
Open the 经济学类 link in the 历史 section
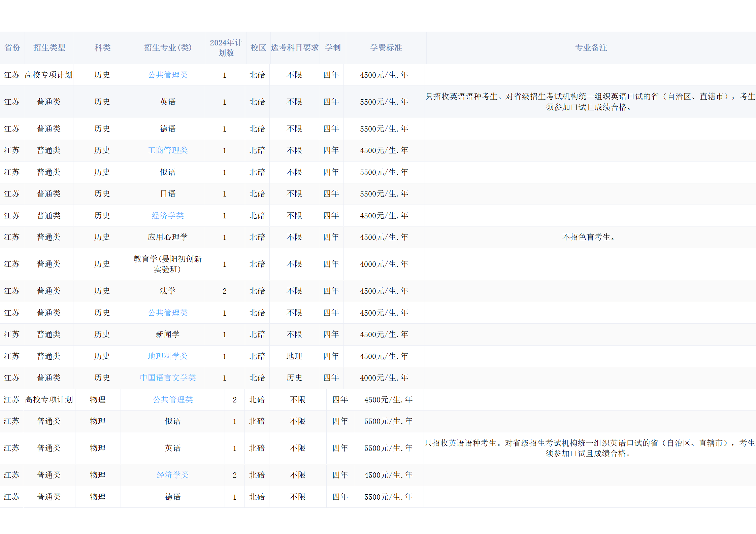(x=168, y=215)
